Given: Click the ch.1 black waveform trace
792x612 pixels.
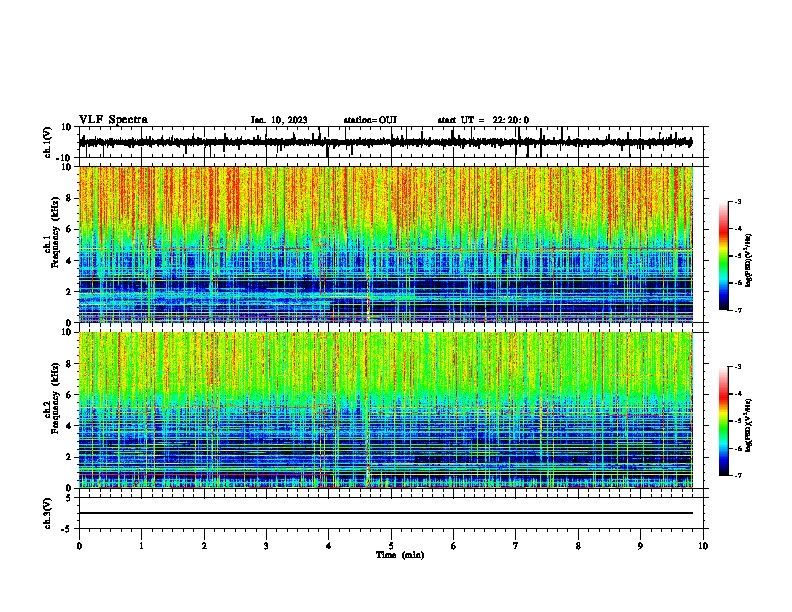Looking at the screenshot, I should click(x=385, y=142).
